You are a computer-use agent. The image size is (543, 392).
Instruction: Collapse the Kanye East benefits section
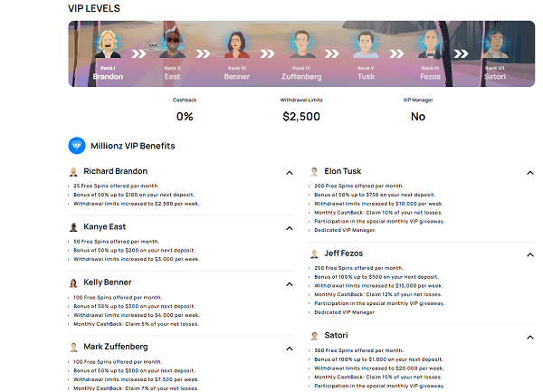pos(289,228)
